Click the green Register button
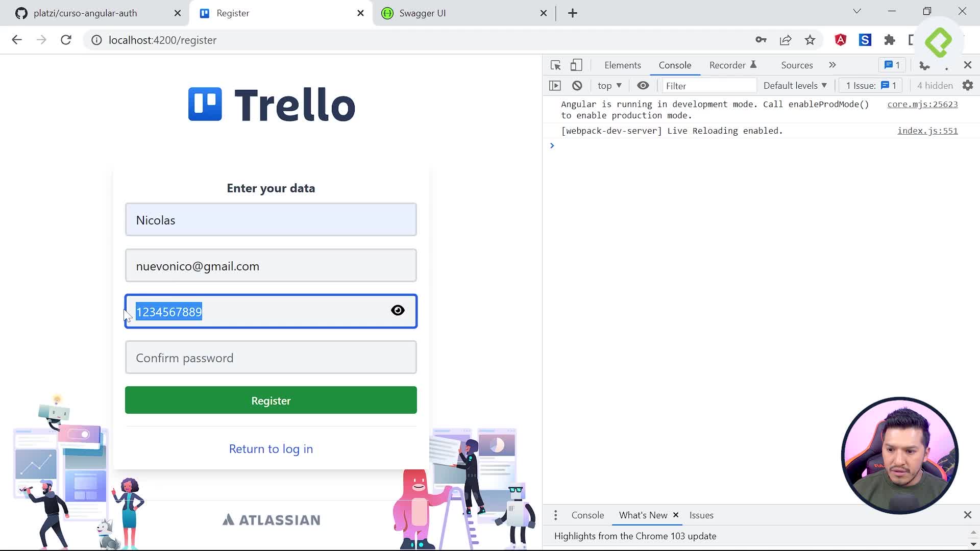The height and width of the screenshot is (551, 980). (271, 400)
